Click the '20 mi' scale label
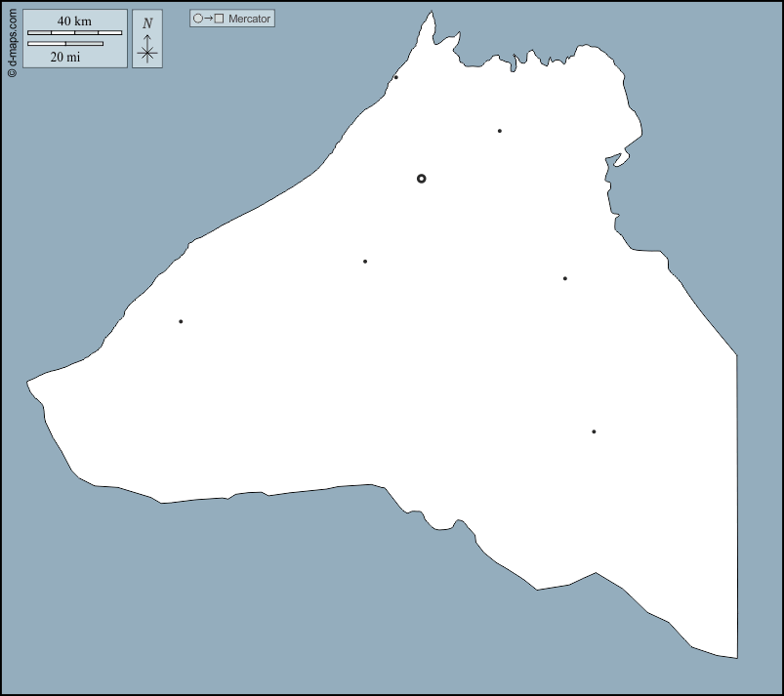Screen dimensions: 784x696 coord(65,57)
